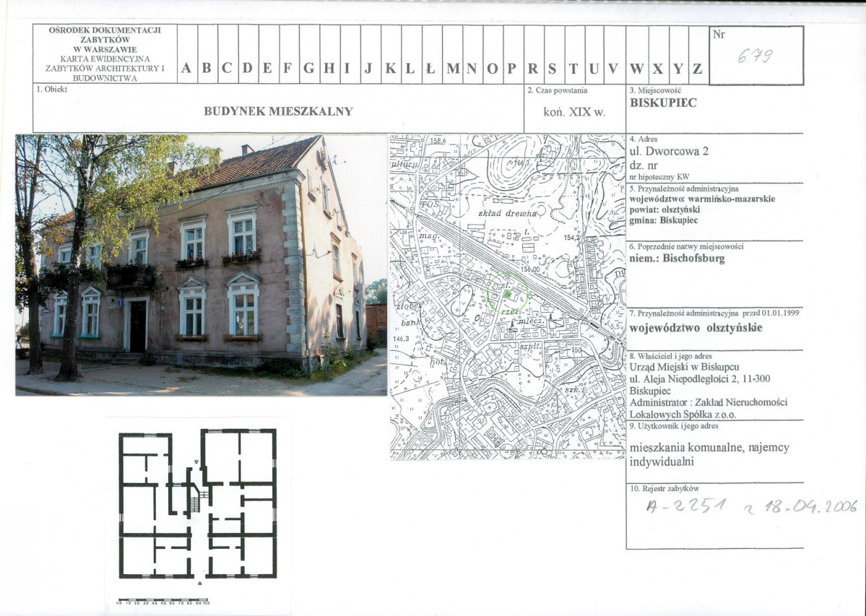Select the letter X index box

[x=658, y=54]
